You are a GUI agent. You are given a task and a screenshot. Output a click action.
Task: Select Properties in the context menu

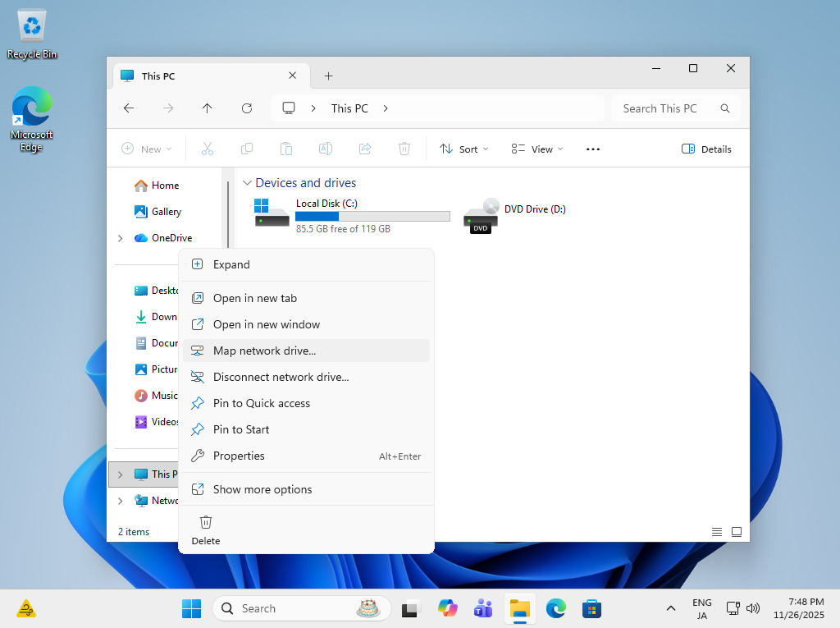click(239, 456)
